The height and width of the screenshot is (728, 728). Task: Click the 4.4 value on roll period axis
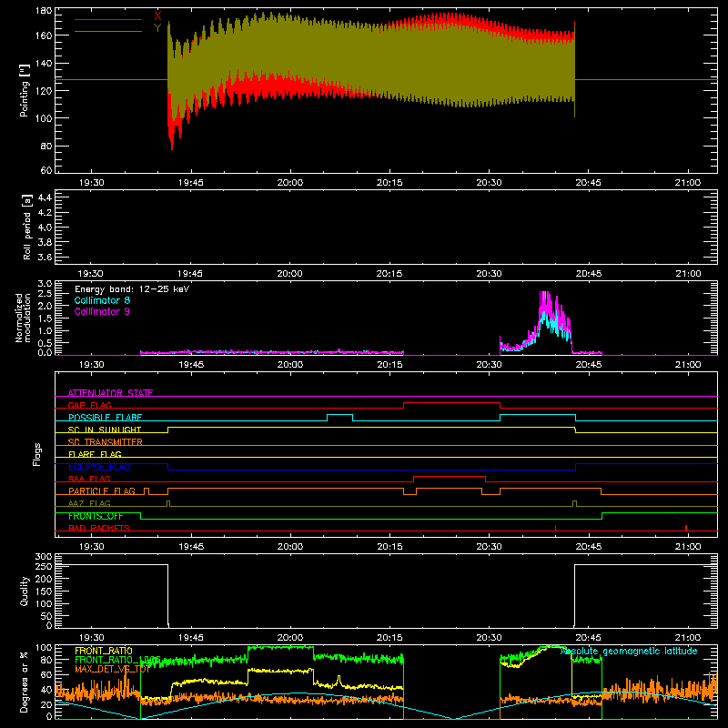(x=44, y=197)
